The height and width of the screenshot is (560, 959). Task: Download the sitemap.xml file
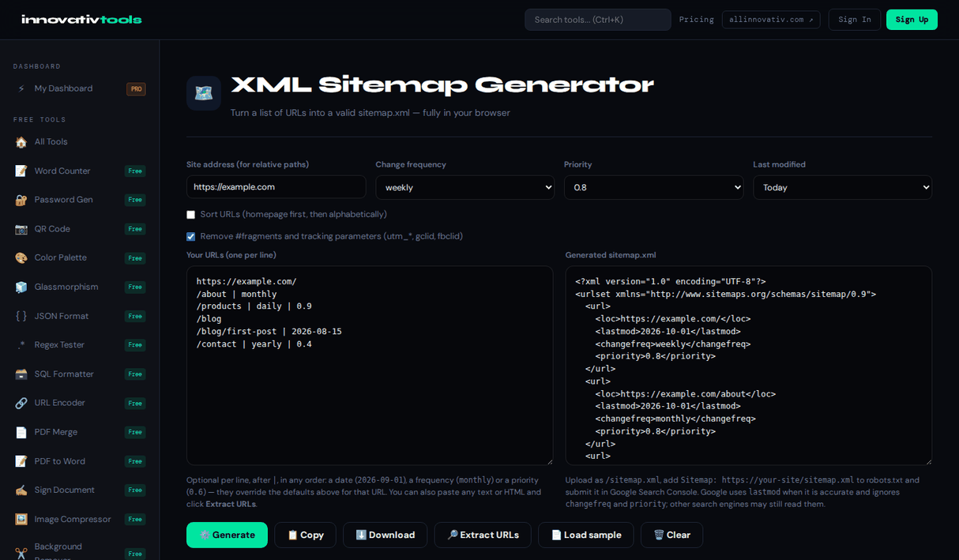coord(385,535)
